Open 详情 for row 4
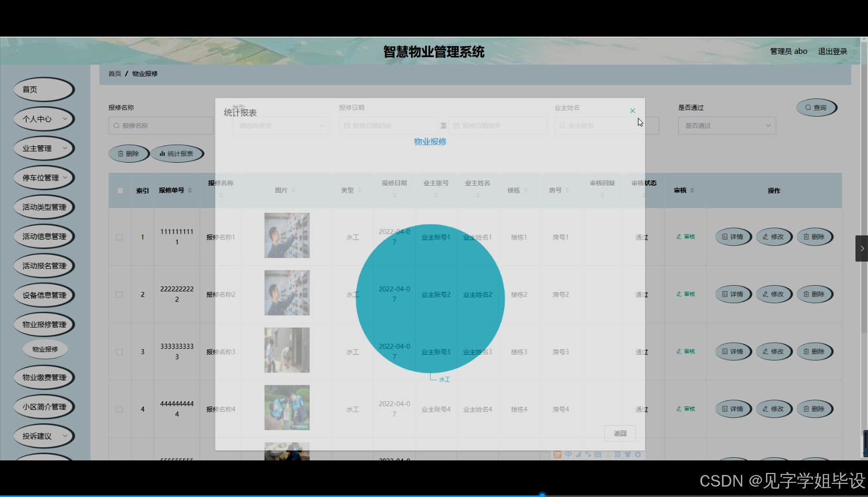The height and width of the screenshot is (497, 868). click(x=733, y=409)
